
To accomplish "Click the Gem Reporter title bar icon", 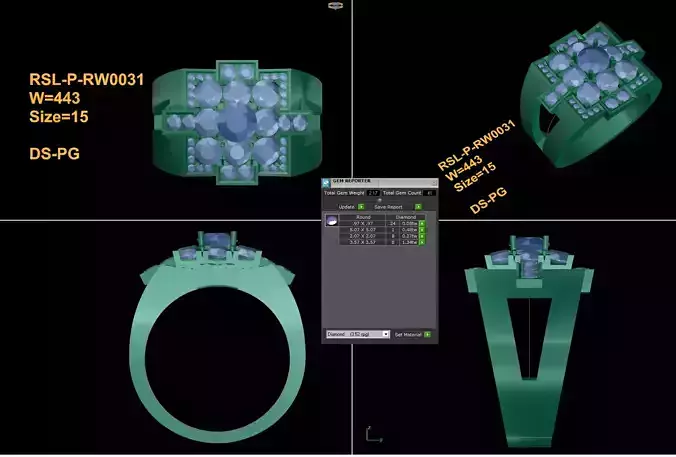I will pyautogui.click(x=326, y=182).
